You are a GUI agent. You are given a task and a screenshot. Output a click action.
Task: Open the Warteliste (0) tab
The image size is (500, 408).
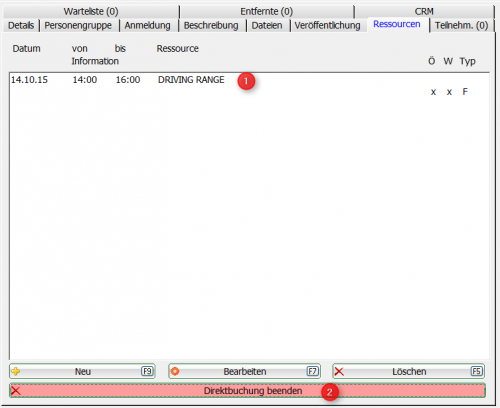pyautogui.click(x=91, y=11)
